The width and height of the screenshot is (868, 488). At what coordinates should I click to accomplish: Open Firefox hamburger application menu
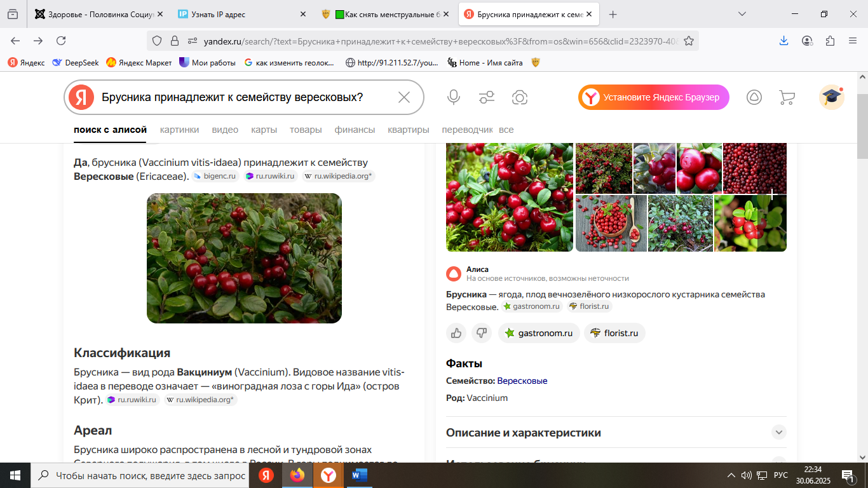coord(853,41)
